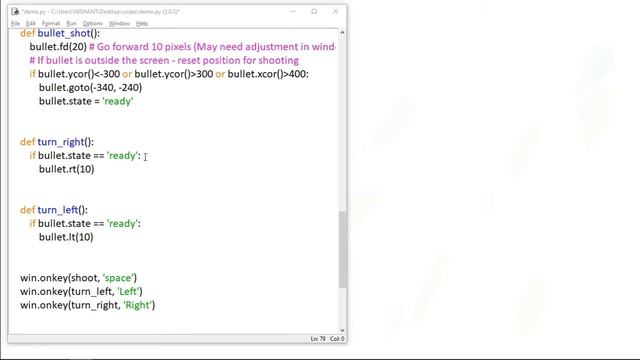Viewport: 640px width, 360px height.
Task: Click on 'bullet.fd(20)' code
Action: click(58, 47)
